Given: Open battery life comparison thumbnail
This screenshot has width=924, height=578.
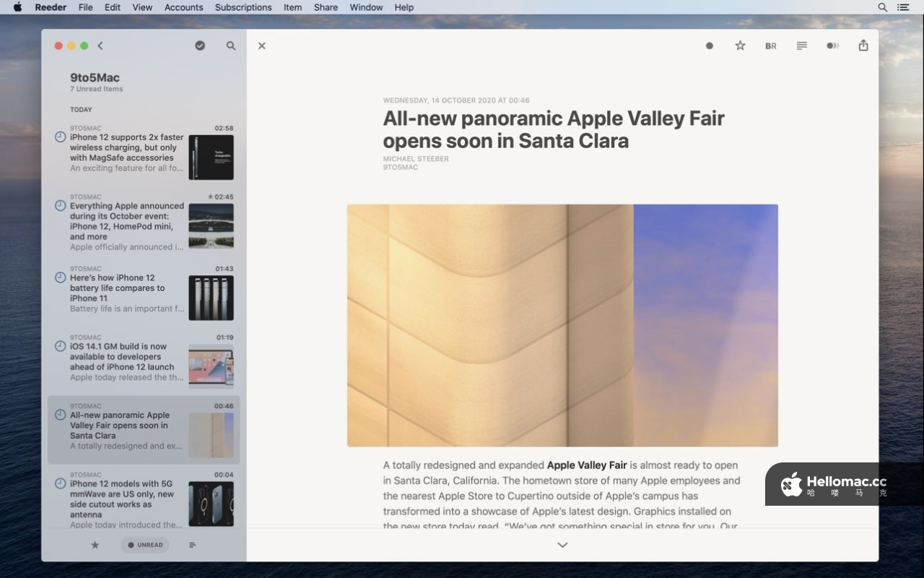Looking at the screenshot, I should [211, 298].
